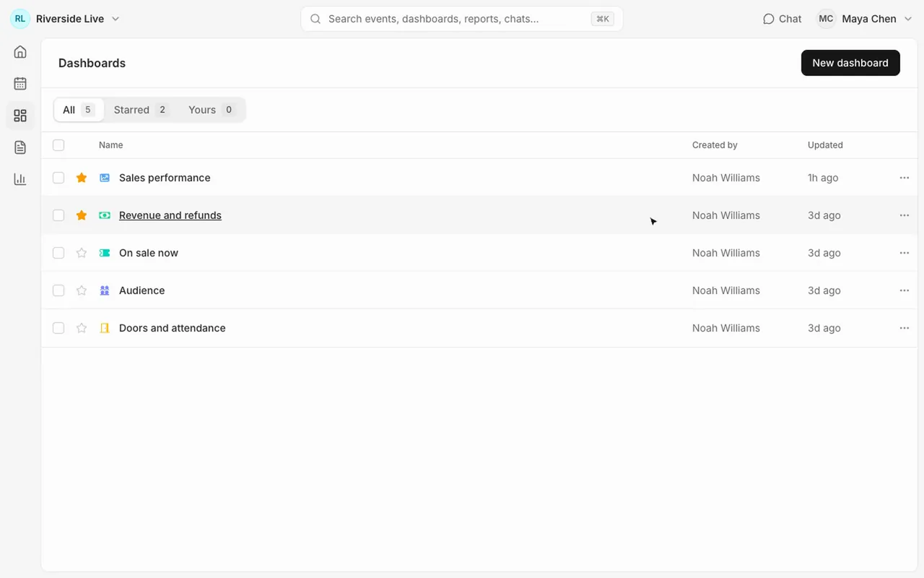
Task: Switch to the Starred tab
Action: point(141,110)
